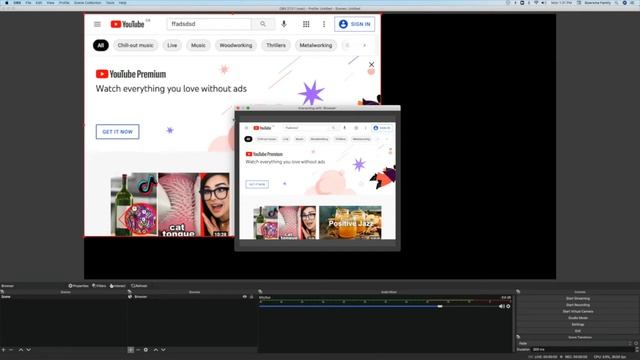Mute Mic/Aux with the speaker icon
The width and height of the screenshot is (640, 360).
(x=501, y=306)
